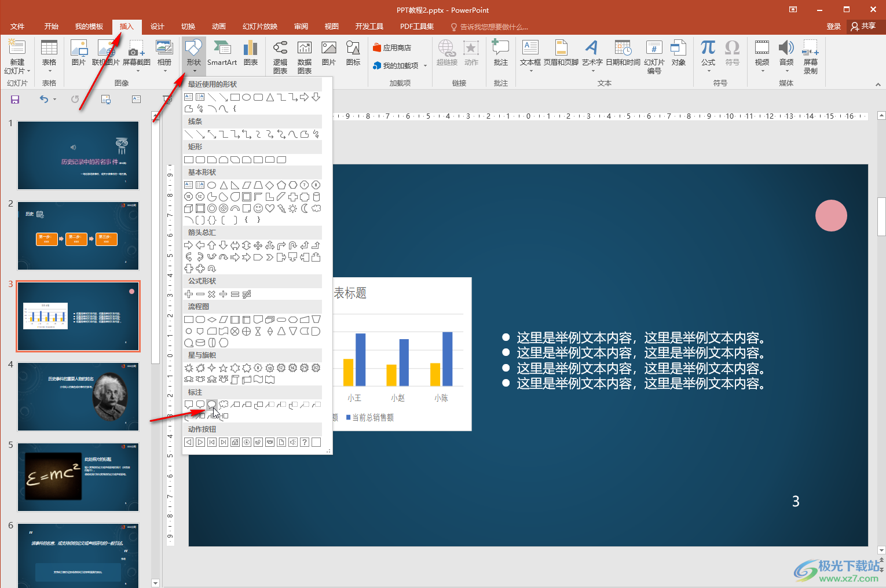Select the can cylinder basic shape
The width and height of the screenshot is (886, 588).
pos(316,197)
